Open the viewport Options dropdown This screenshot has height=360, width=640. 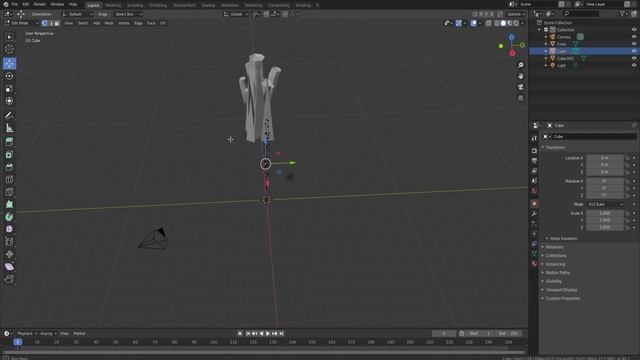(x=516, y=14)
